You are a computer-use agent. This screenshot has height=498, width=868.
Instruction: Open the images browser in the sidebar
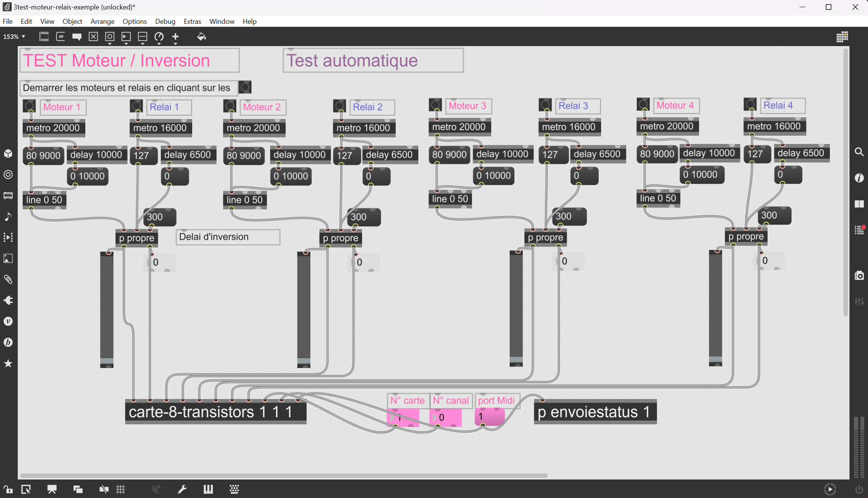pos(8,258)
